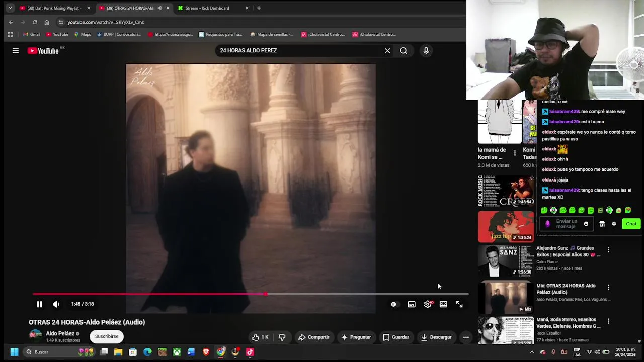
Task: Open the browser tab search dropdown
Action: click(10, 8)
